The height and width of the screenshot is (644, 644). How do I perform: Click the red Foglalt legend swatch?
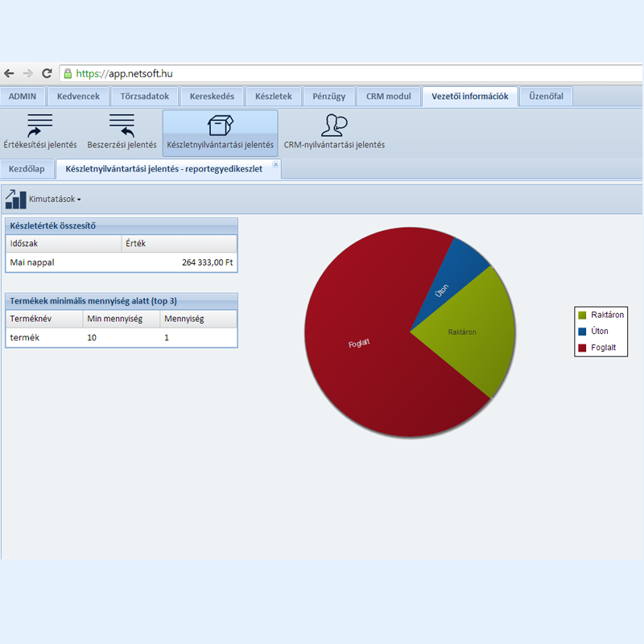(x=582, y=349)
